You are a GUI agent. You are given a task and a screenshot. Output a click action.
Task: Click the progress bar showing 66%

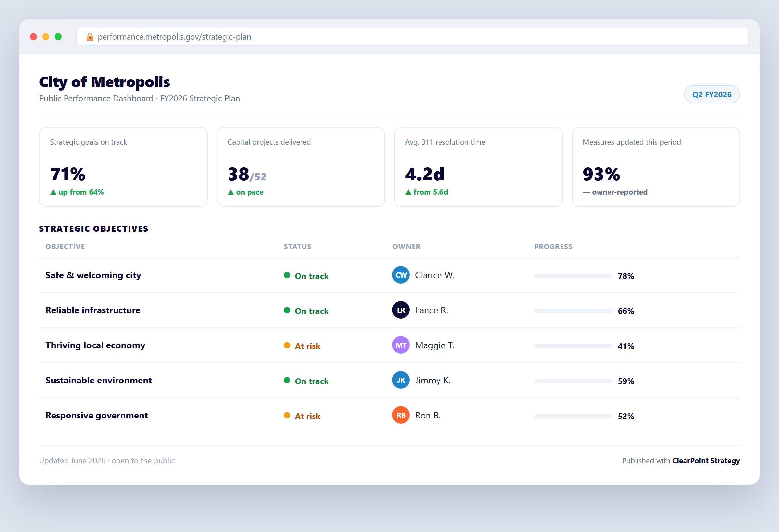(x=573, y=311)
